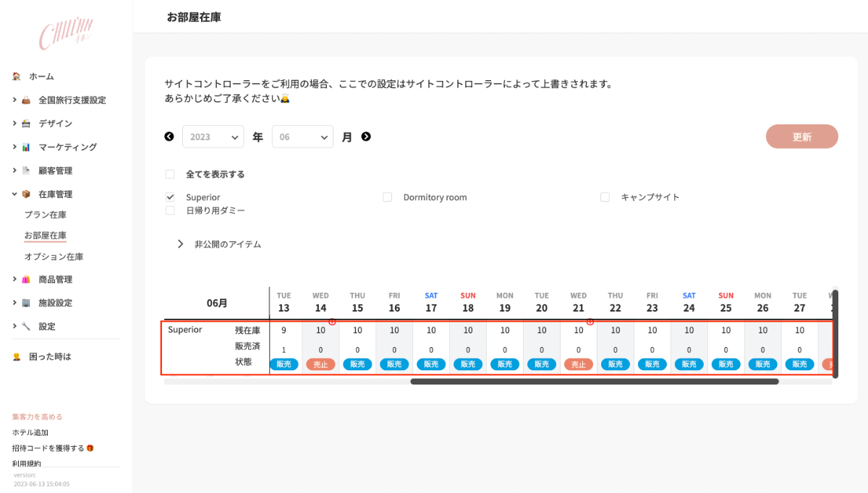Screen dimensions: 868x493
Task: Click the home icon in sidebar
Action: click(x=17, y=77)
